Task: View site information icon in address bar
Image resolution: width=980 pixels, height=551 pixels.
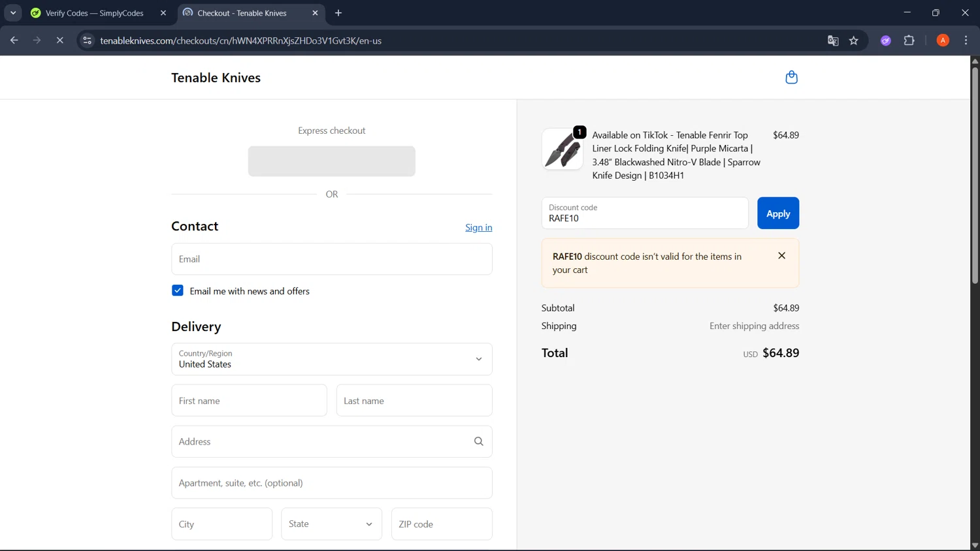Action: tap(87, 40)
